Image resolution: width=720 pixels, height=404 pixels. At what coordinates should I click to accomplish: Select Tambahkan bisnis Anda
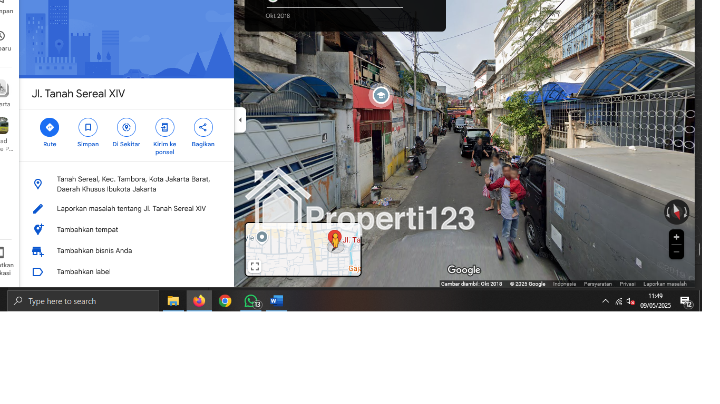tap(94, 250)
